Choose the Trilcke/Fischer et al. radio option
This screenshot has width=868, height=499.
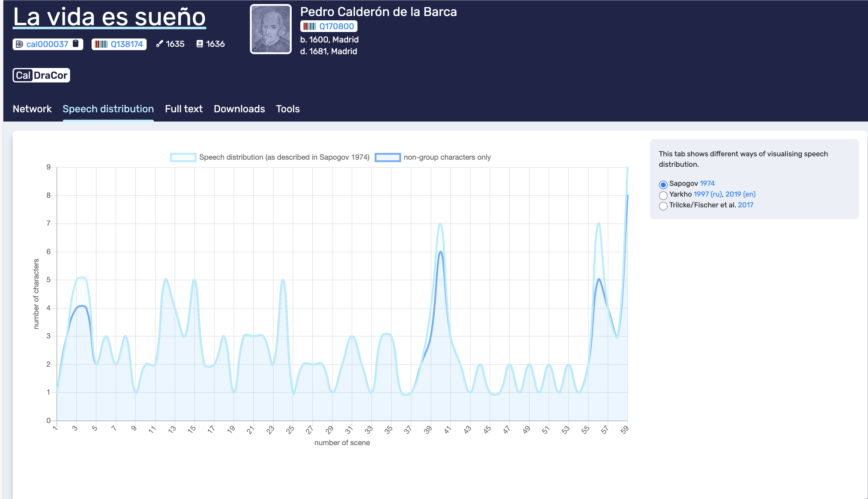[663, 206]
